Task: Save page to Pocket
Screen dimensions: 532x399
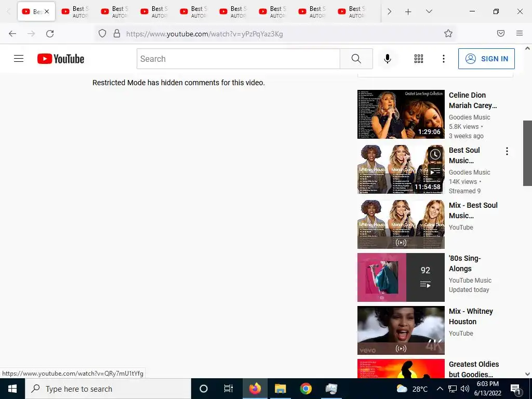Action: tap(501, 33)
